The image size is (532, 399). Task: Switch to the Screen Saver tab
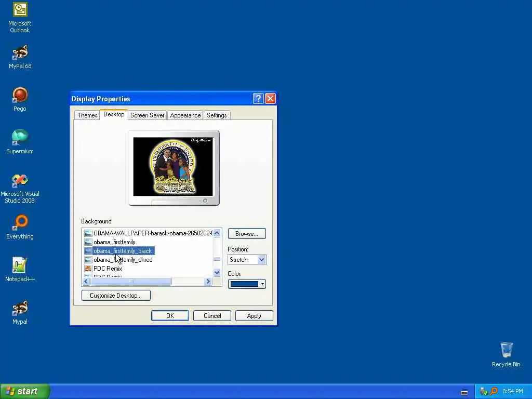click(x=147, y=115)
